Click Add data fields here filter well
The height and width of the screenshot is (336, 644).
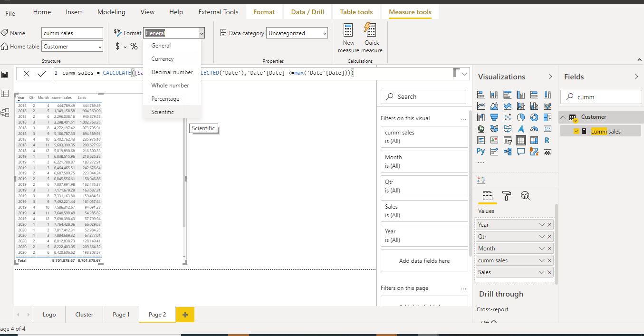coord(424,260)
